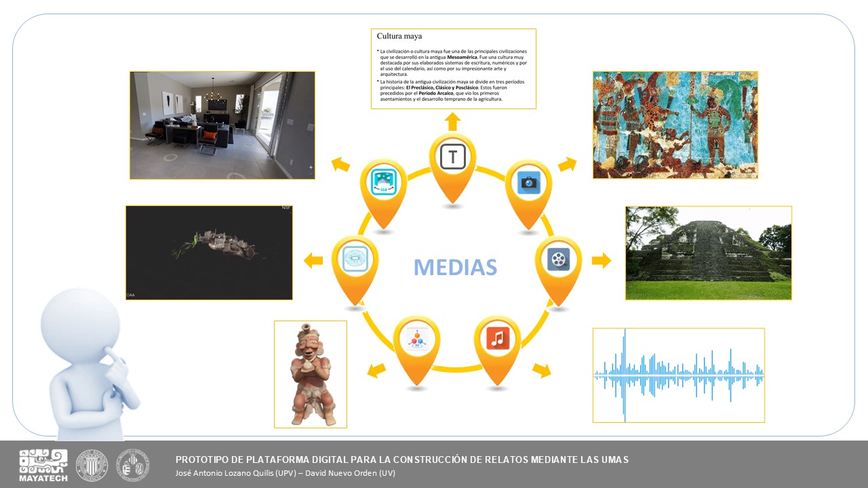Click the blue audio waveform image

[x=678, y=375]
